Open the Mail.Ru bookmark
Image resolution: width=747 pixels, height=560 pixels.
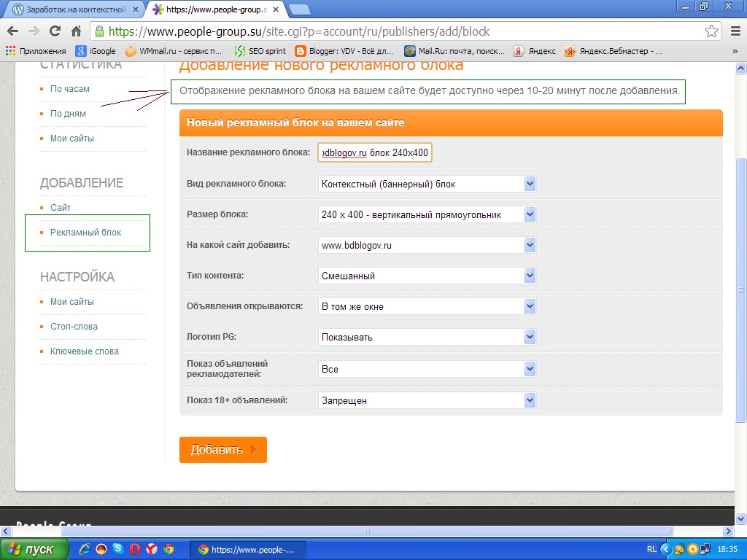point(454,51)
